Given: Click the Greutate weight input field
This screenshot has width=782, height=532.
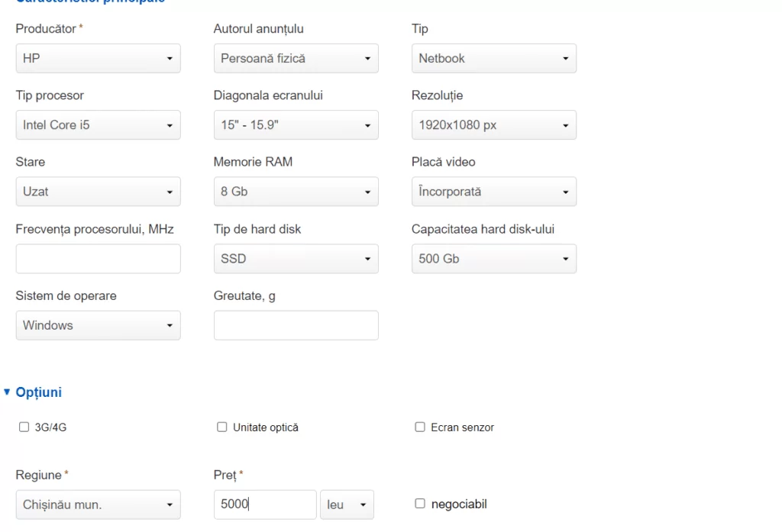Looking at the screenshot, I should 296,326.
